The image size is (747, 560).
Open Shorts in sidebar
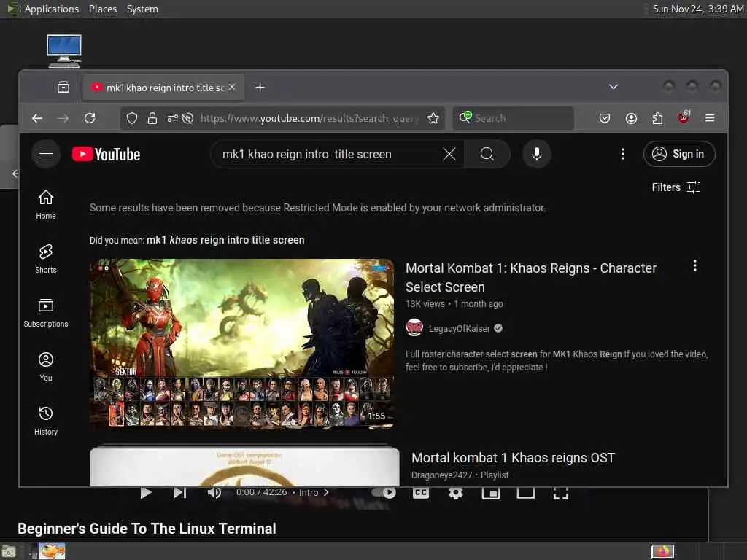point(46,259)
